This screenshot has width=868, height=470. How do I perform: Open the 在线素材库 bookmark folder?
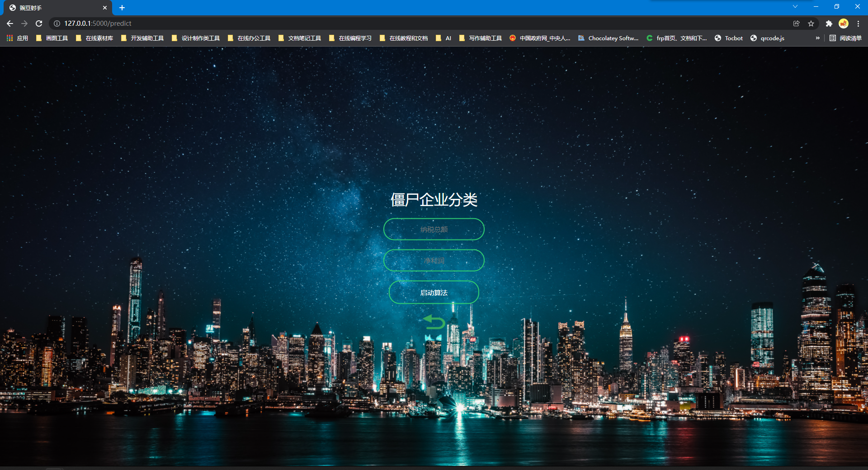tap(94, 38)
